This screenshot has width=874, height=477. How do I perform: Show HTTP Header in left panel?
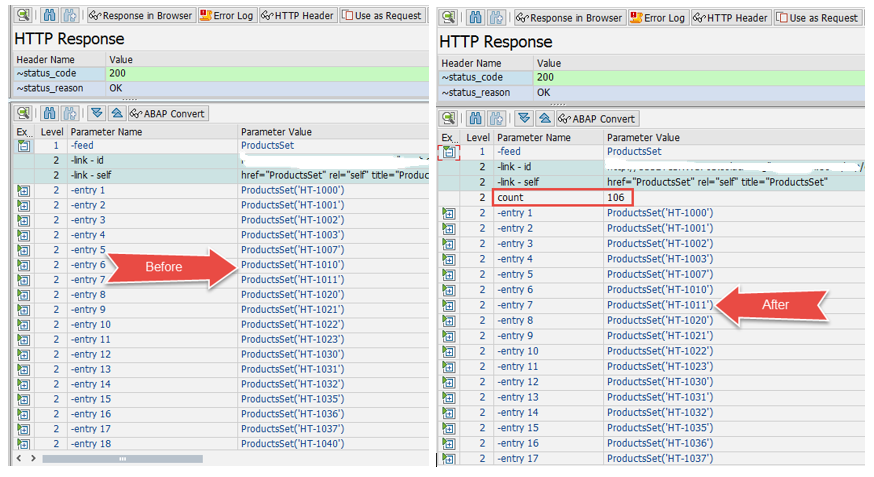[298, 16]
